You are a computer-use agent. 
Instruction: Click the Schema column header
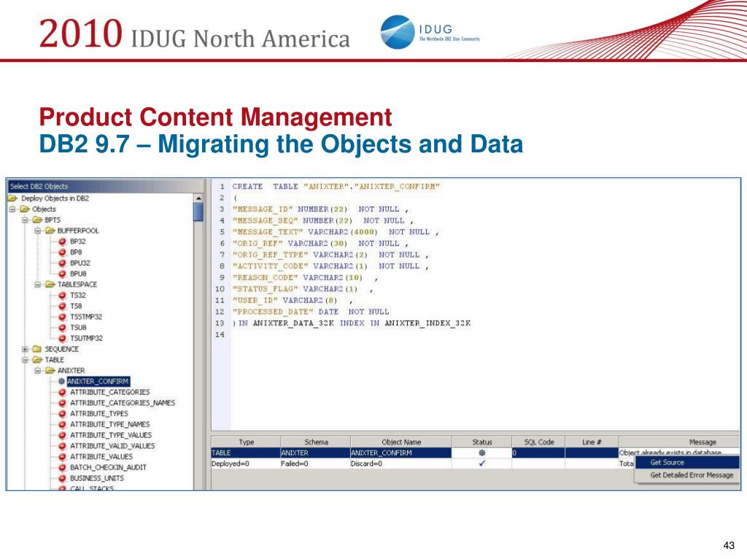(x=315, y=442)
